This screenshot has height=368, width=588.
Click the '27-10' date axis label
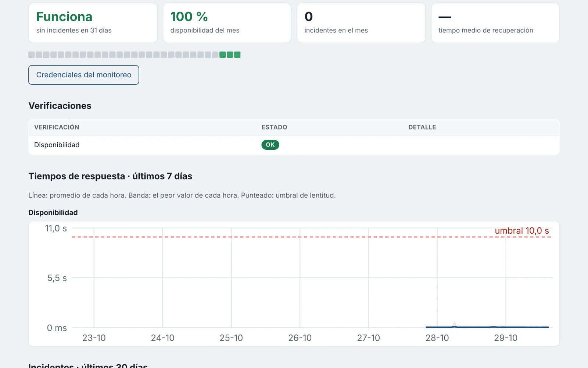369,338
